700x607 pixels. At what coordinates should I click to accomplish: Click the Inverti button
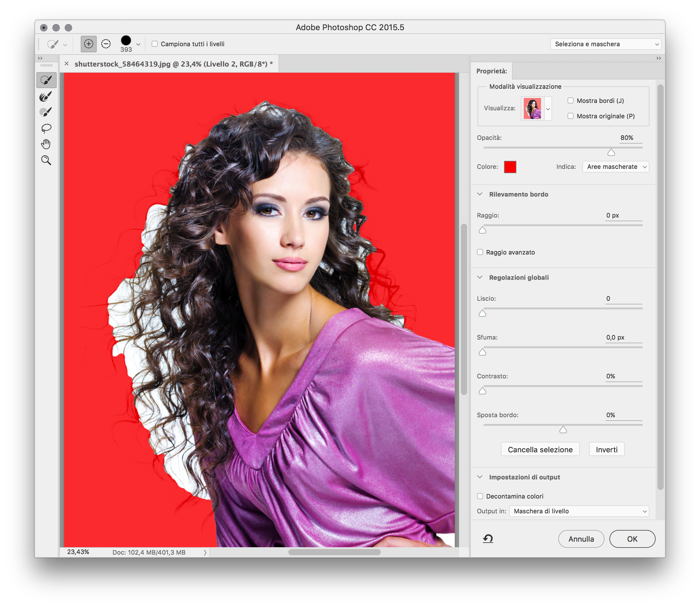pos(606,450)
